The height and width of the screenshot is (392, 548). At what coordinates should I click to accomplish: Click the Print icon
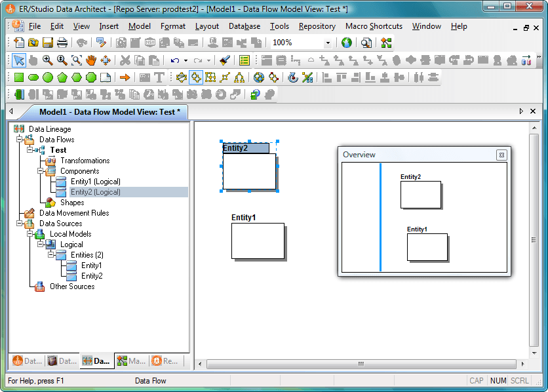pyautogui.click(x=62, y=43)
